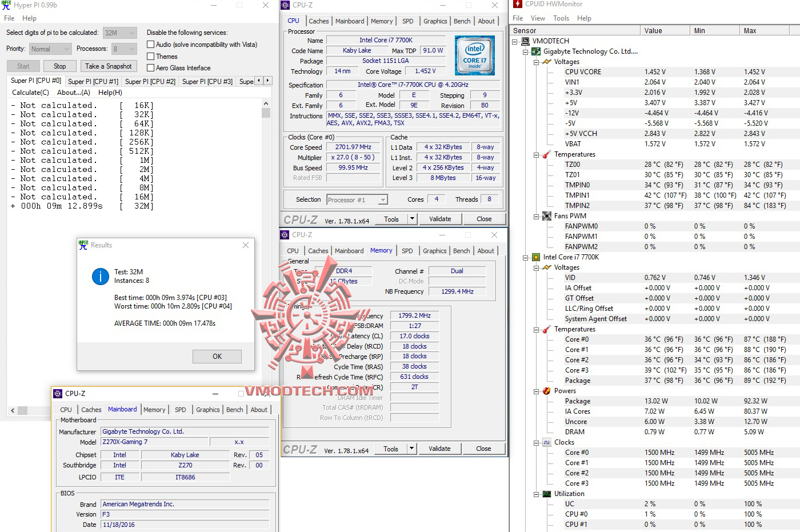Click the vertical scrollbar in Hyper PI results
Screen dimensions: 800x532
(x=266, y=112)
